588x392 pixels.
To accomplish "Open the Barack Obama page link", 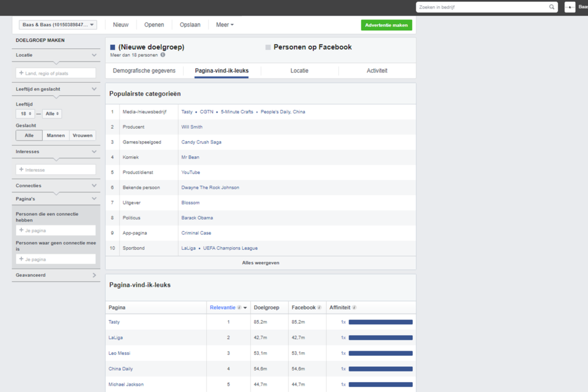I will click(x=197, y=218).
